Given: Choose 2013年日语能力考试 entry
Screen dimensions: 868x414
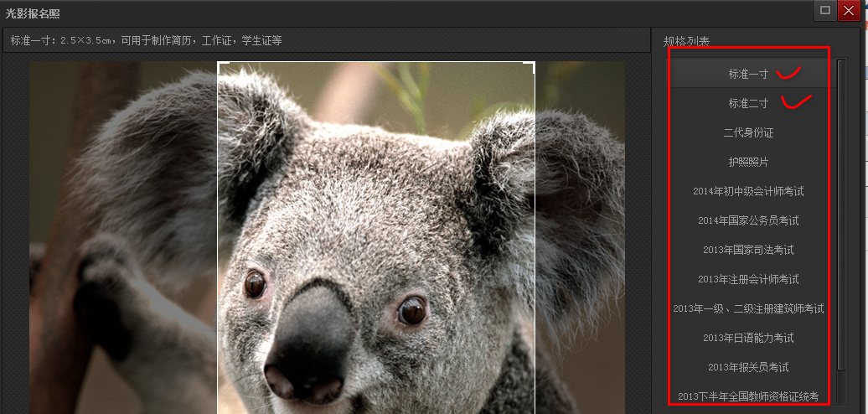Looking at the screenshot, I should (x=748, y=339).
